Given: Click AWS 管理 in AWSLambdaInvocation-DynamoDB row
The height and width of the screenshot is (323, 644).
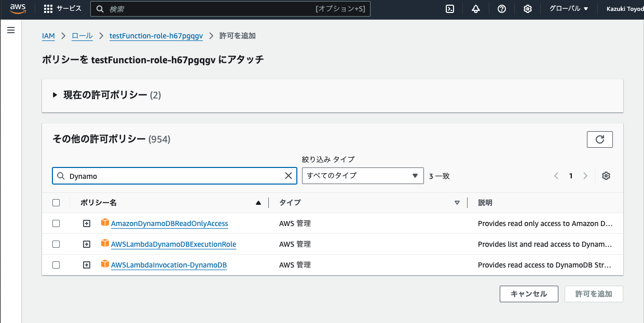Looking at the screenshot, I should (x=295, y=265).
